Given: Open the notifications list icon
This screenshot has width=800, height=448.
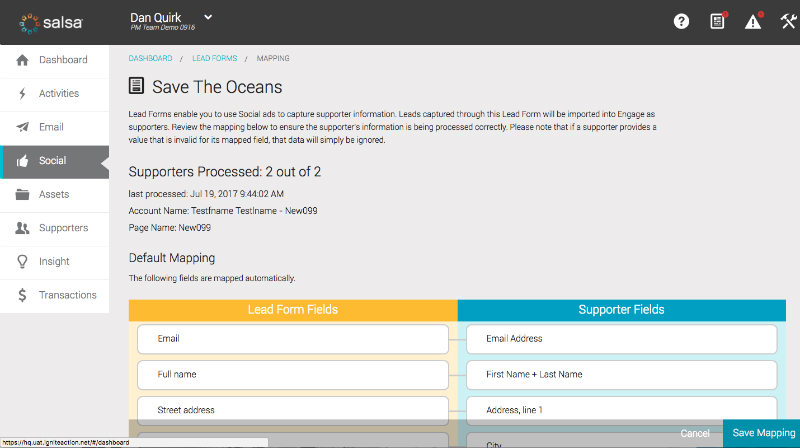Looking at the screenshot, I should [x=717, y=21].
